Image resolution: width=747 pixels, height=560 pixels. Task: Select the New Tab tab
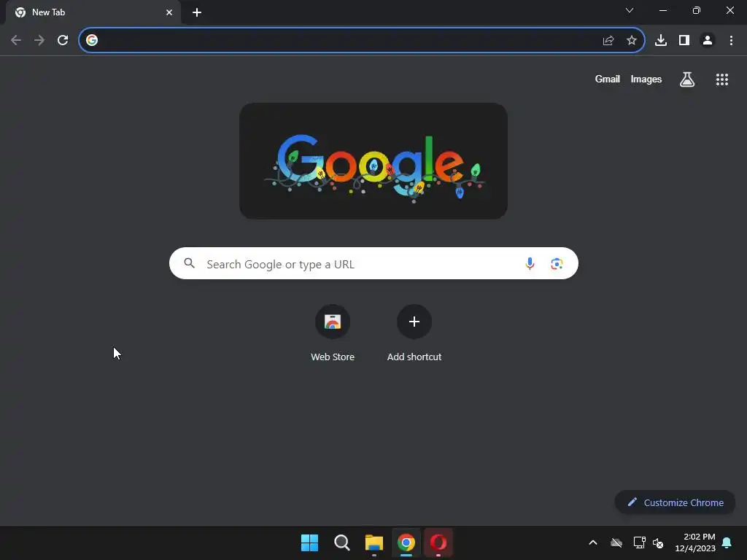[x=93, y=13]
